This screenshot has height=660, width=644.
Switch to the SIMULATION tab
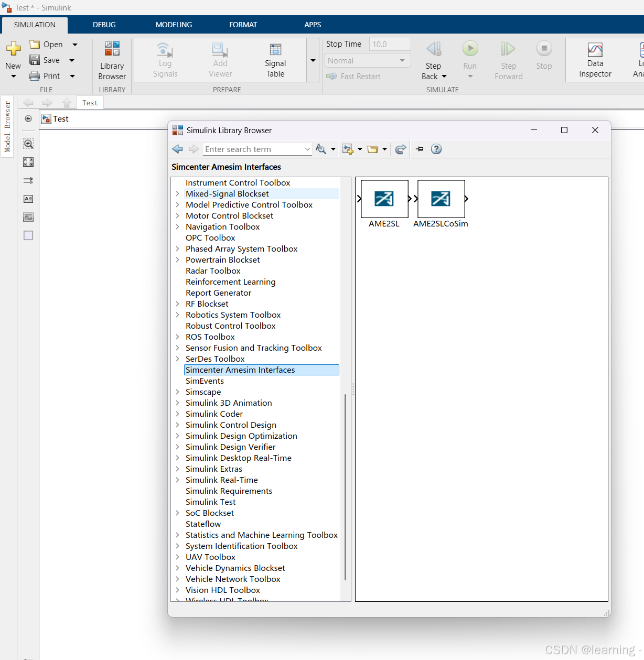[35, 25]
